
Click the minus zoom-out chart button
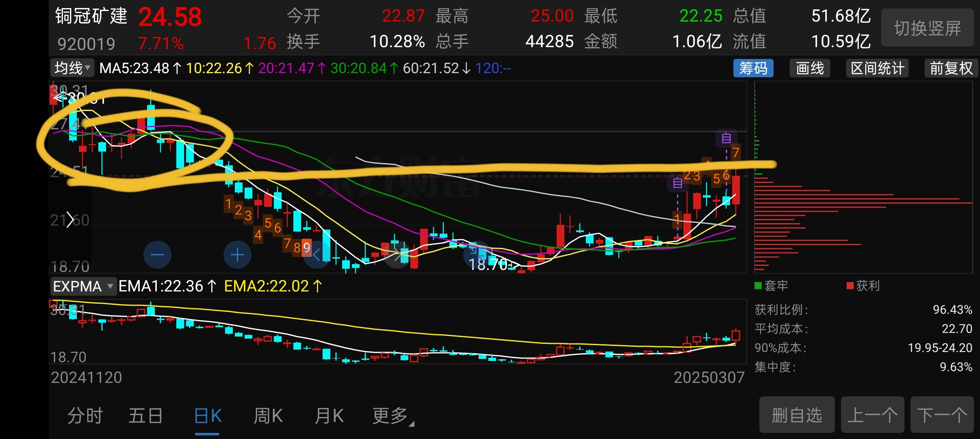[x=157, y=255]
